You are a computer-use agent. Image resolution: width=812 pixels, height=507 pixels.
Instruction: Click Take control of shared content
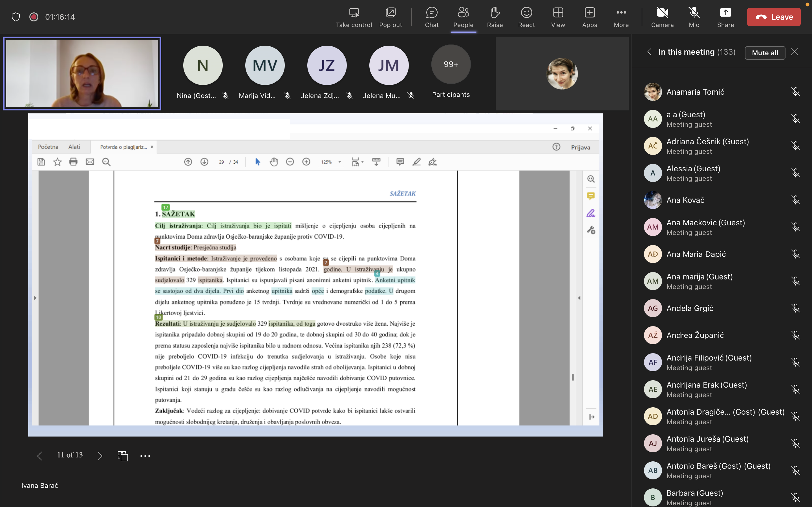click(x=354, y=17)
